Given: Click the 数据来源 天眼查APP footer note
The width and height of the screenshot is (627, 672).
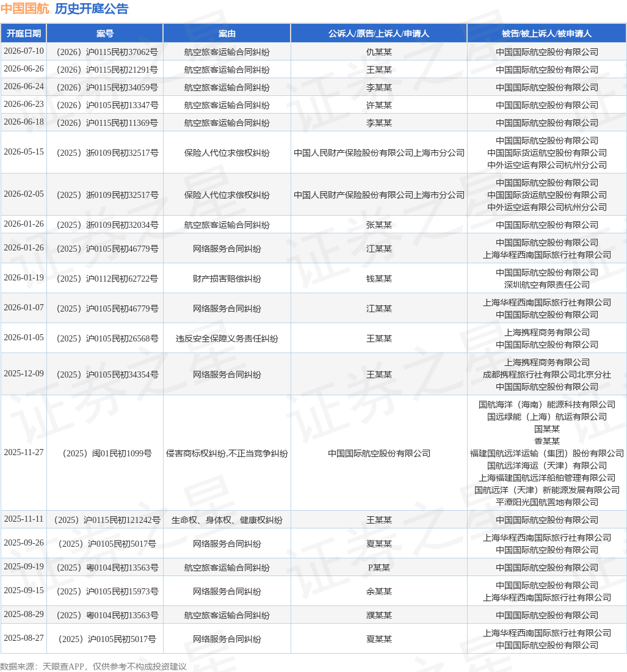Looking at the screenshot, I should (x=93, y=666).
